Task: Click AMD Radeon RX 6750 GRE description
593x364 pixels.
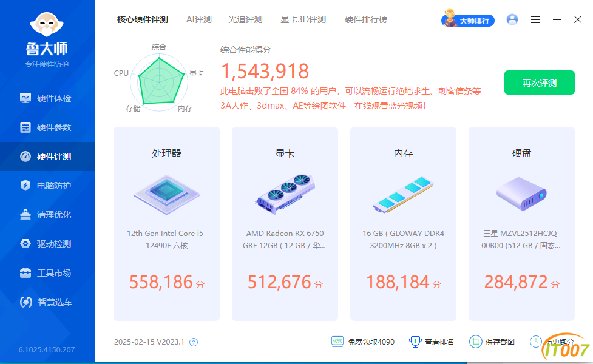Action: (x=285, y=239)
